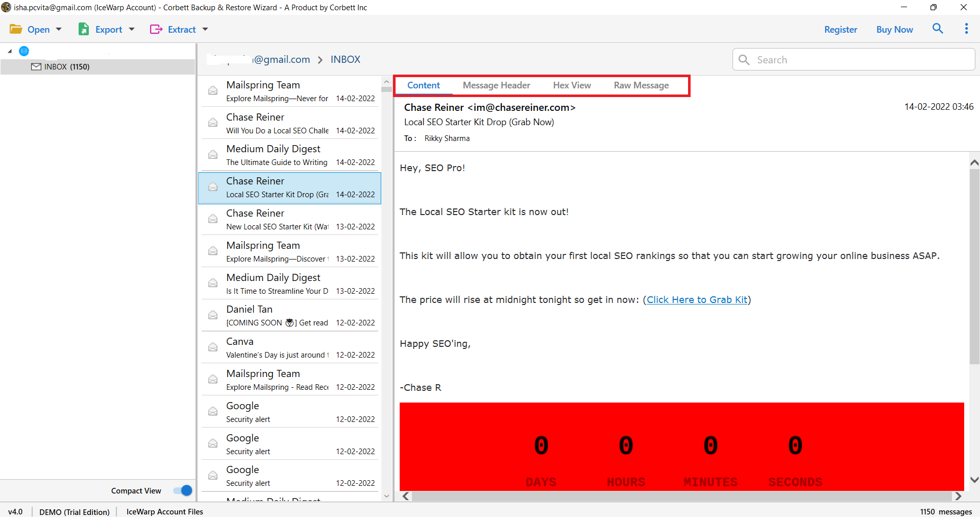Click the magnifier icon inside the Search box
Image resolution: width=980 pixels, height=517 pixels.
click(744, 60)
